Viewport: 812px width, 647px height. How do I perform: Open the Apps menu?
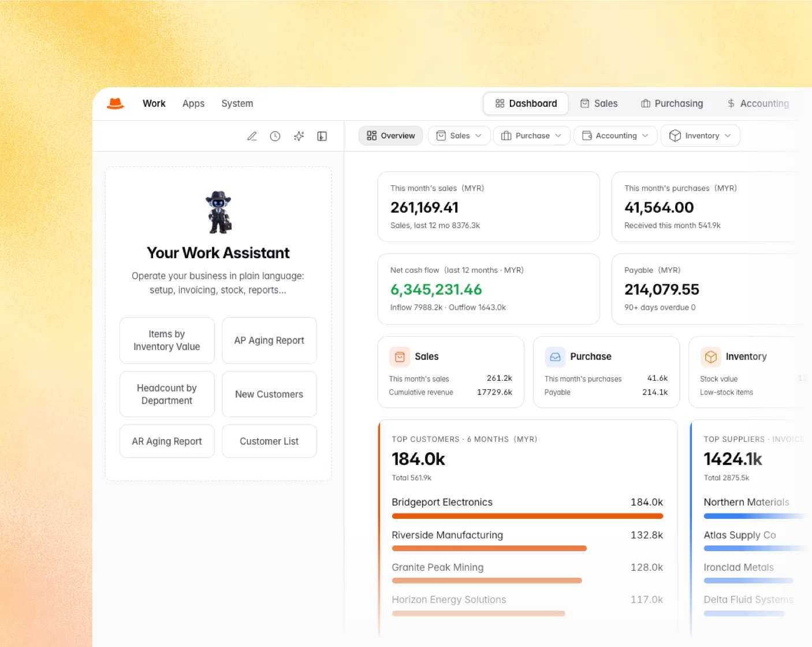(x=193, y=103)
